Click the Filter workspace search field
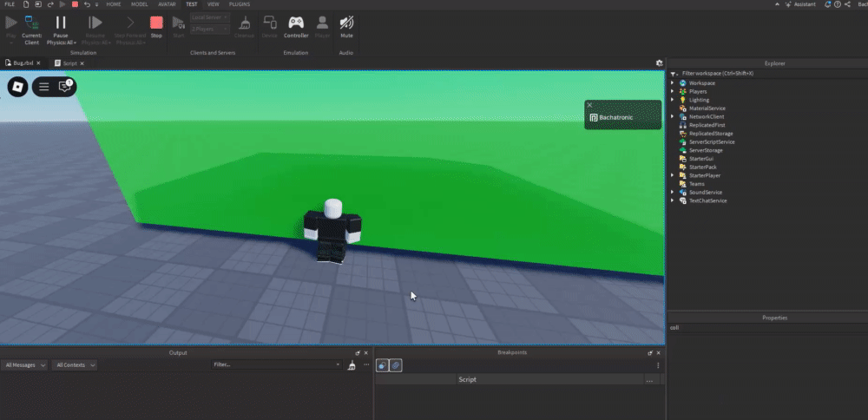 coord(772,74)
